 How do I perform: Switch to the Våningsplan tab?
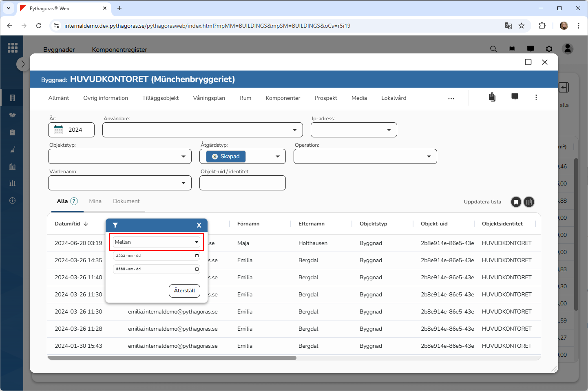point(209,98)
